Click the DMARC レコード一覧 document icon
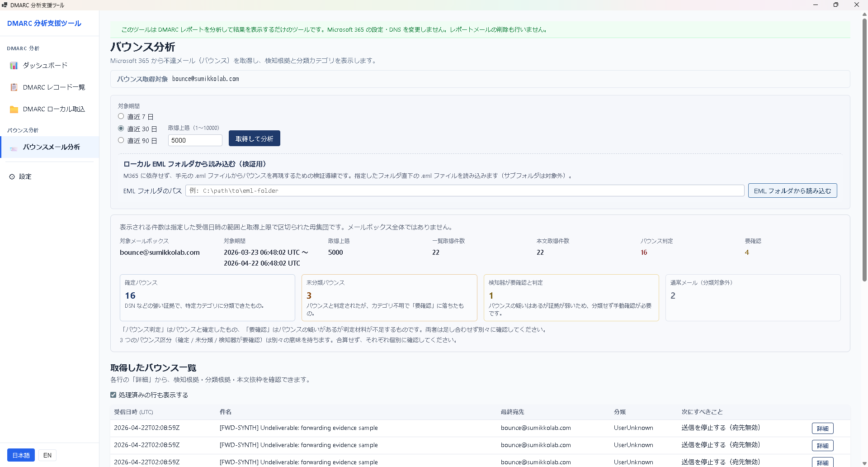The height and width of the screenshot is (467, 868). click(x=14, y=87)
